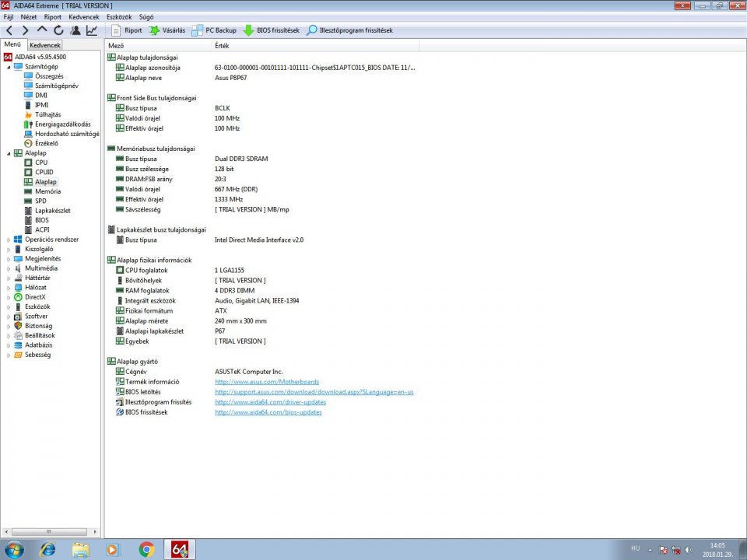Open Internet Explorer from the taskbar
This screenshot has width=747, height=560.
coord(47,550)
